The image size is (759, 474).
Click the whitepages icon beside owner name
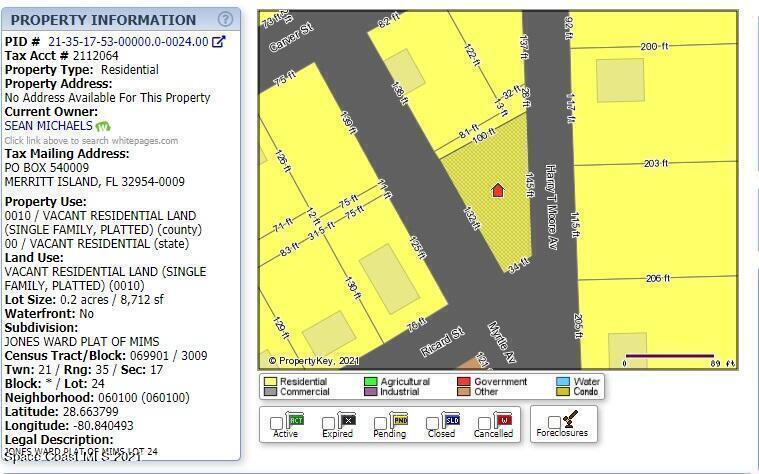tap(103, 126)
